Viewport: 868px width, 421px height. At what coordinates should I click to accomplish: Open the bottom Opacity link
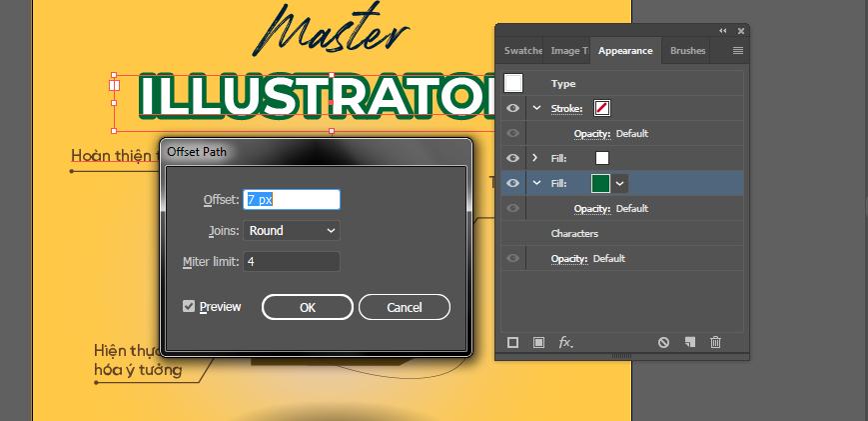569,259
